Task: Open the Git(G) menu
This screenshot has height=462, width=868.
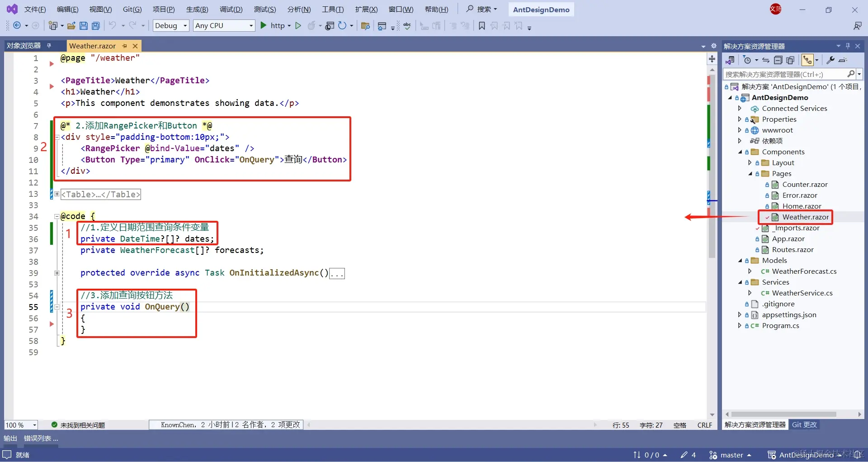Action: click(132, 9)
